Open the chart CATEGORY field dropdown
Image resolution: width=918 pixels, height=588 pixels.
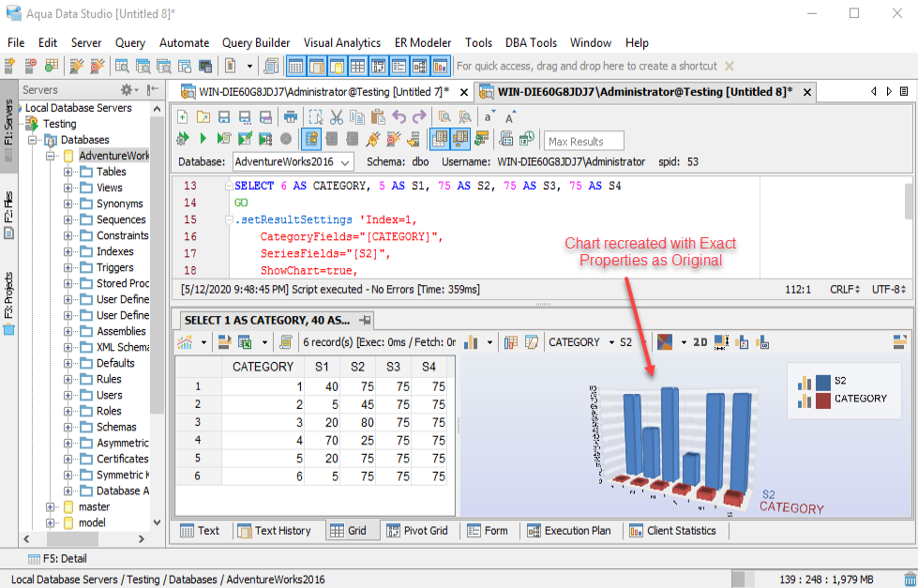[x=611, y=342]
